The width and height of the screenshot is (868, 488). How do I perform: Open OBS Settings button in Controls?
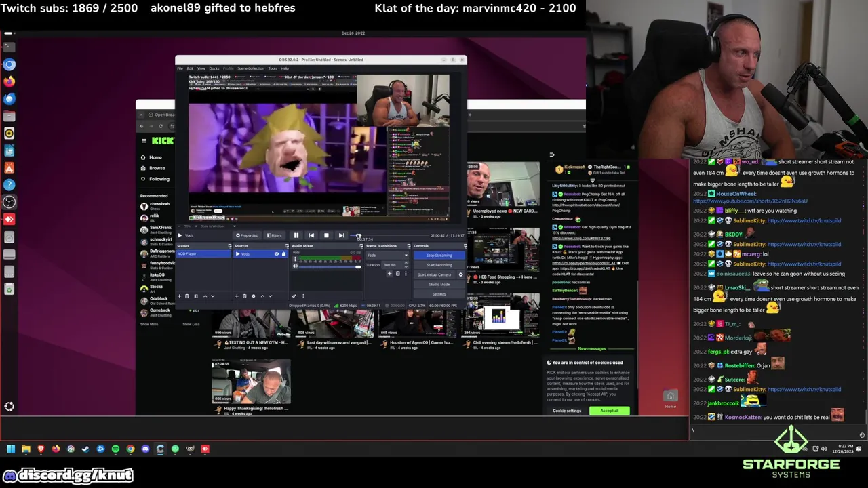pyautogui.click(x=439, y=294)
